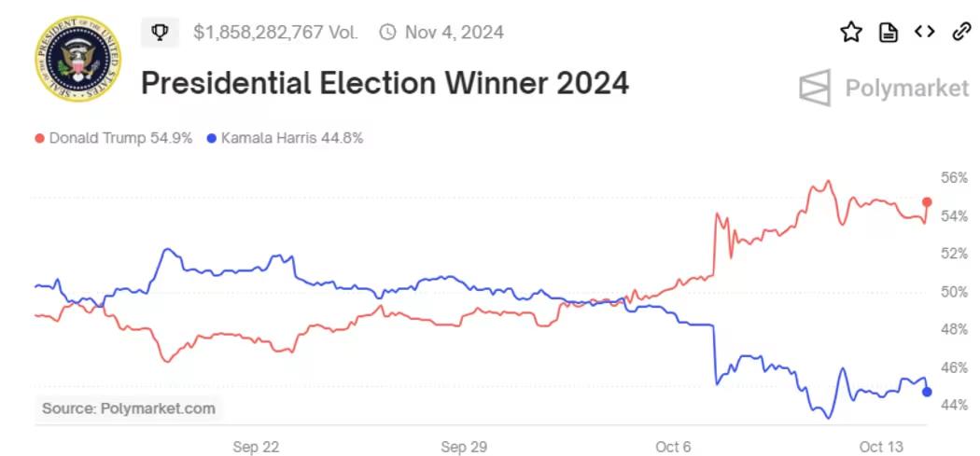Toggle the Donald Trump 54.9% legend label
Image resolution: width=980 pixels, height=456 pixels.
click(120, 139)
